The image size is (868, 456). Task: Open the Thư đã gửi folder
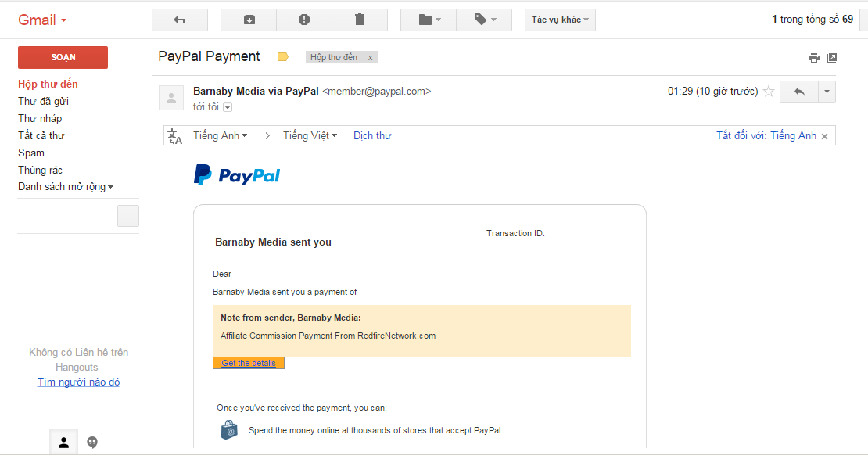[x=44, y=101]
